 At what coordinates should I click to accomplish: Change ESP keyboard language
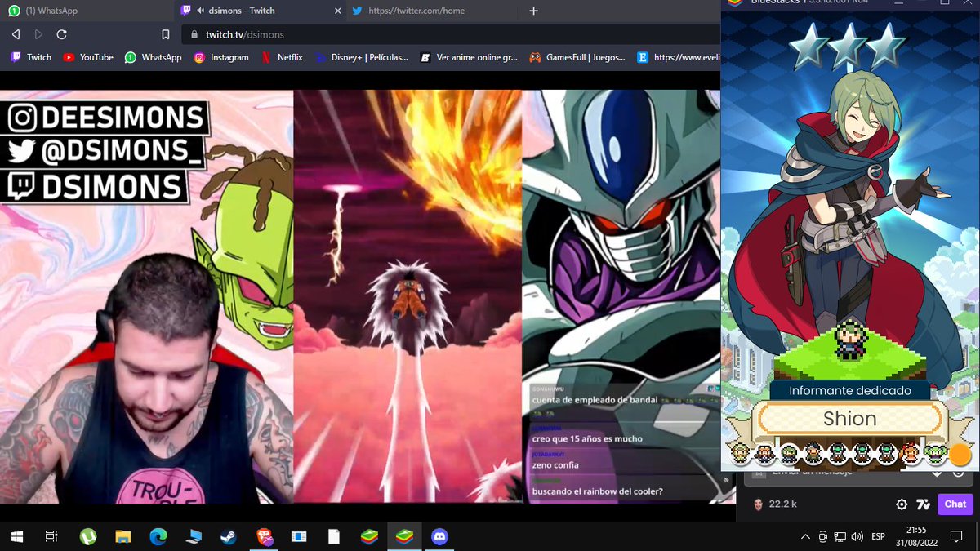pos(879,536)
